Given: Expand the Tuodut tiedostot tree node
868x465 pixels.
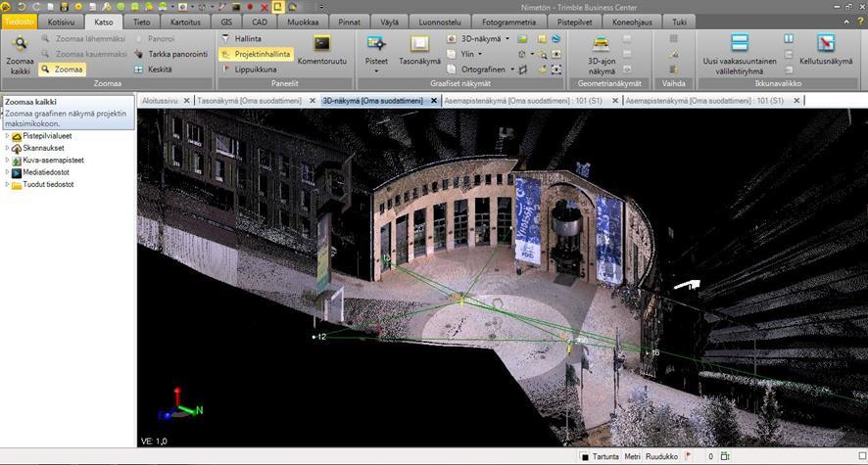Looking at the screenshot, I should [7, 184].
